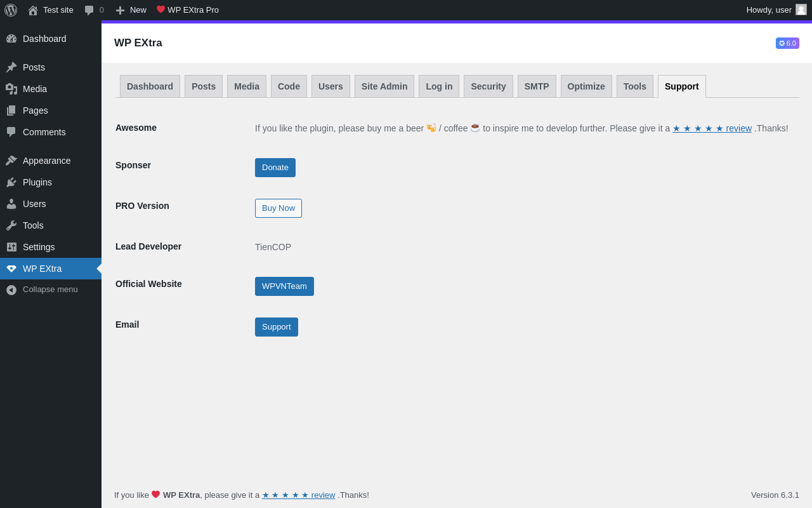Open the Appearance menu
The image size is (812, 508).
[51, 161]
